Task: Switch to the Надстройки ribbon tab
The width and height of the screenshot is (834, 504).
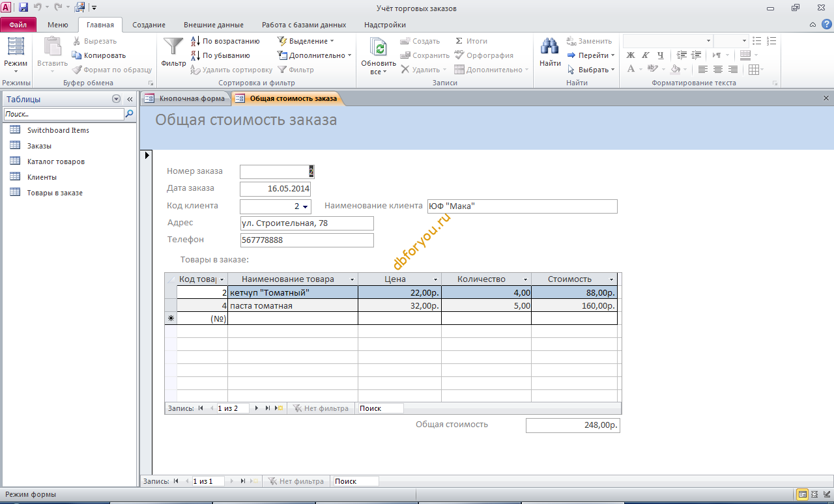Action: (385, 25)
